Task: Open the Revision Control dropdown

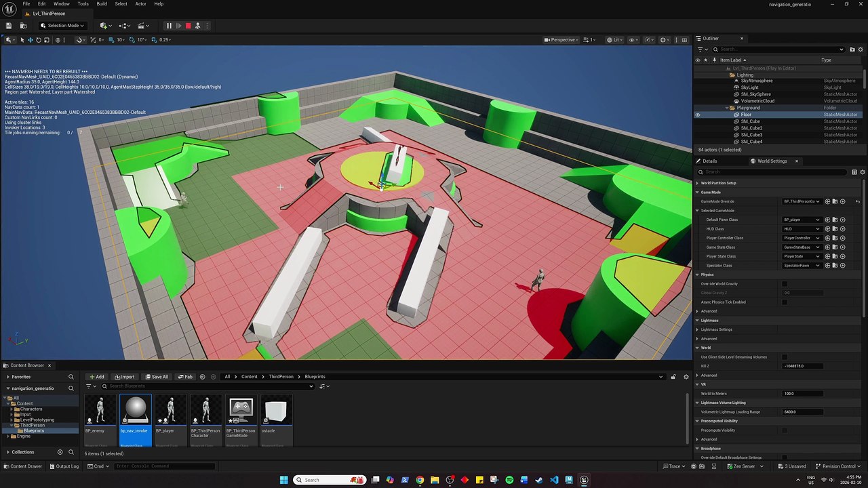Action: (x=838, y=466)
